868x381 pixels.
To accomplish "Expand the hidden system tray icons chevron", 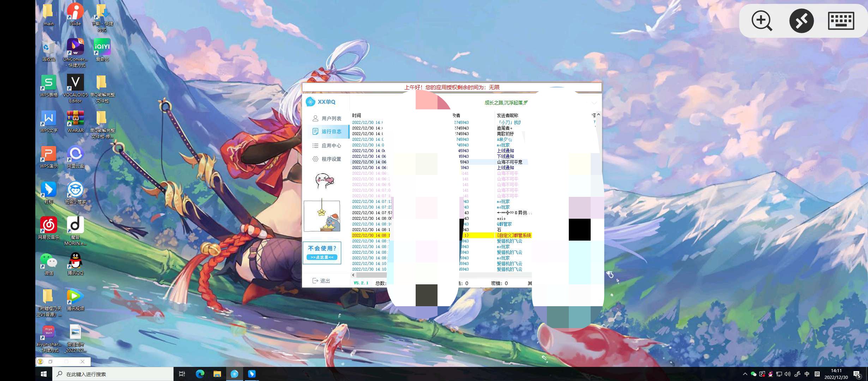I will [745, 374].
